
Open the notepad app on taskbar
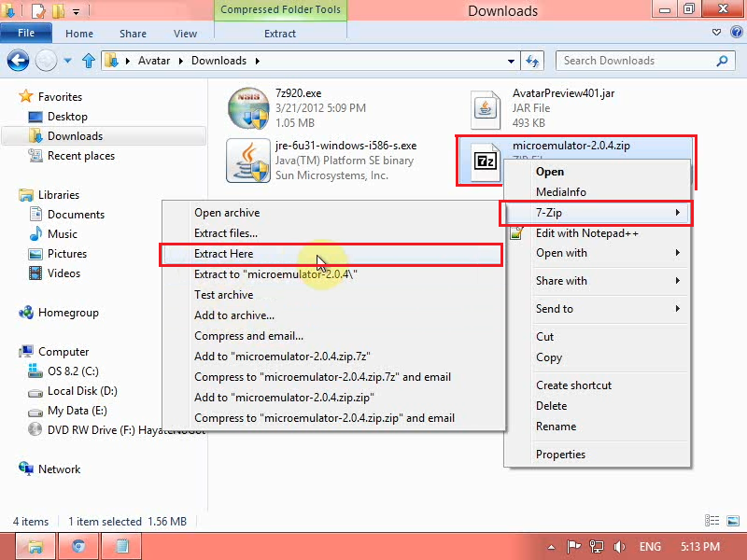tap(121, 546)
